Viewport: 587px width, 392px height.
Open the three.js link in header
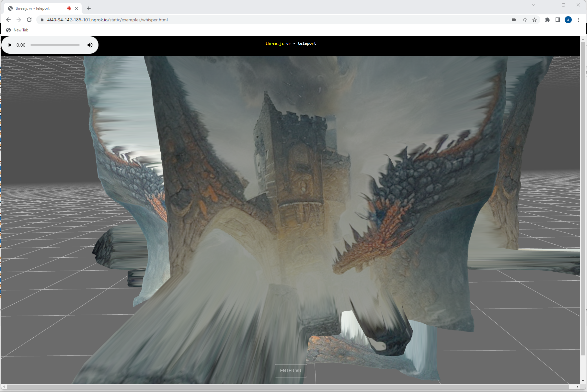[274, 43]
